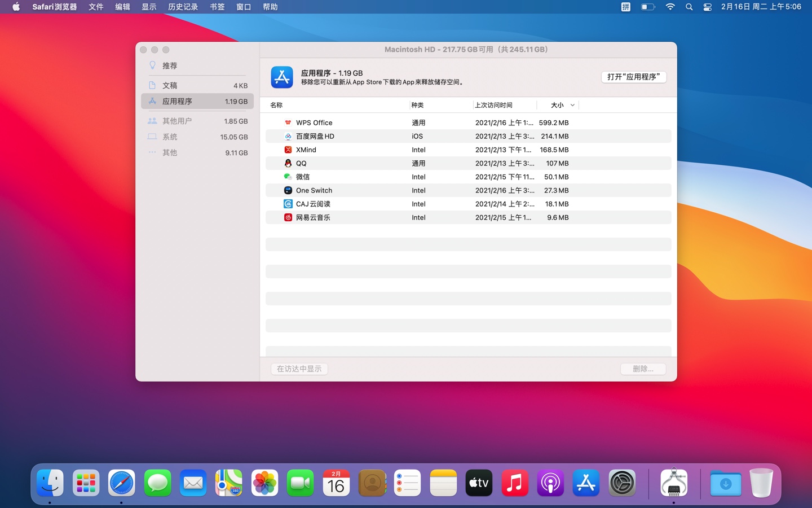812x508 pixels.
Task: Select the One Switch app icon
Action: (x=288, y=190)
